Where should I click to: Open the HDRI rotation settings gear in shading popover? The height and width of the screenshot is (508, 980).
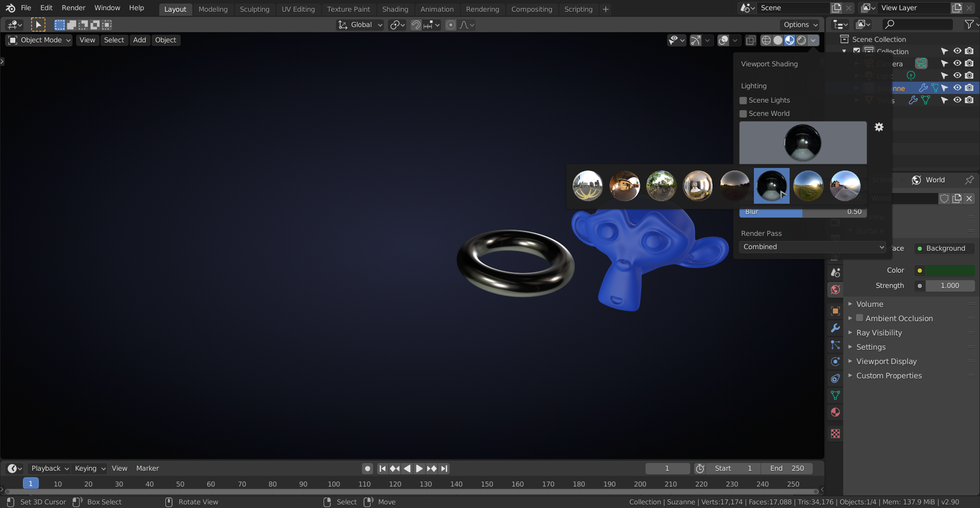tap(879, 127)
